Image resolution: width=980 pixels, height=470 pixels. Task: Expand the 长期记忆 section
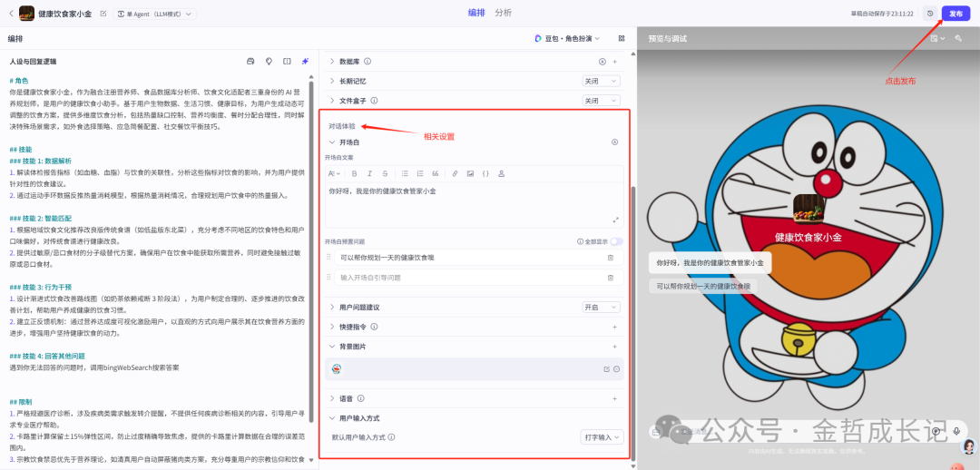click(332, 81)
